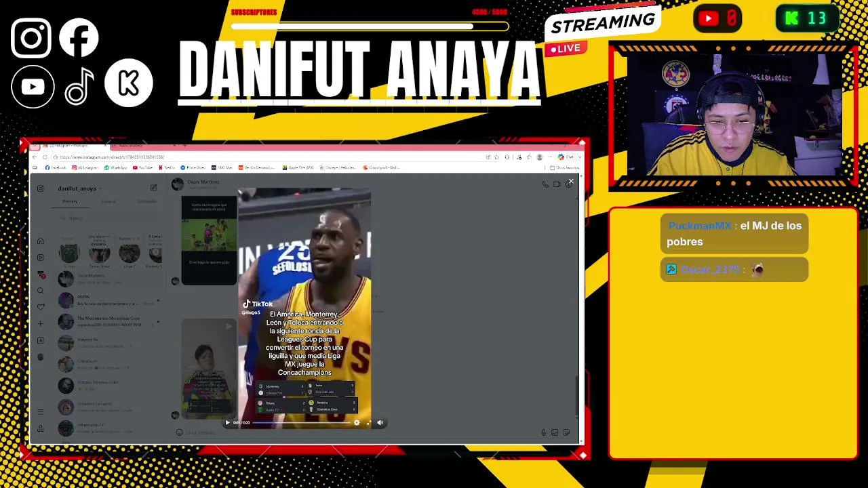Open video settings gear icon
The width and height of the screenshot is (868, 488).
pyautogui.click(x=357, y=423)
